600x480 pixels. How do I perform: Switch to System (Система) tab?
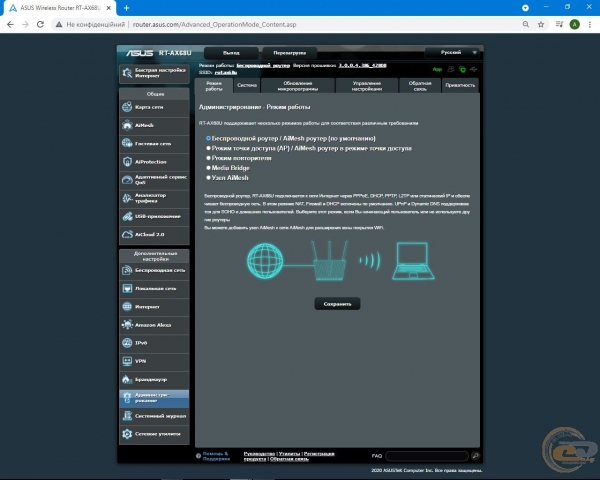click(x=247, y=86)
